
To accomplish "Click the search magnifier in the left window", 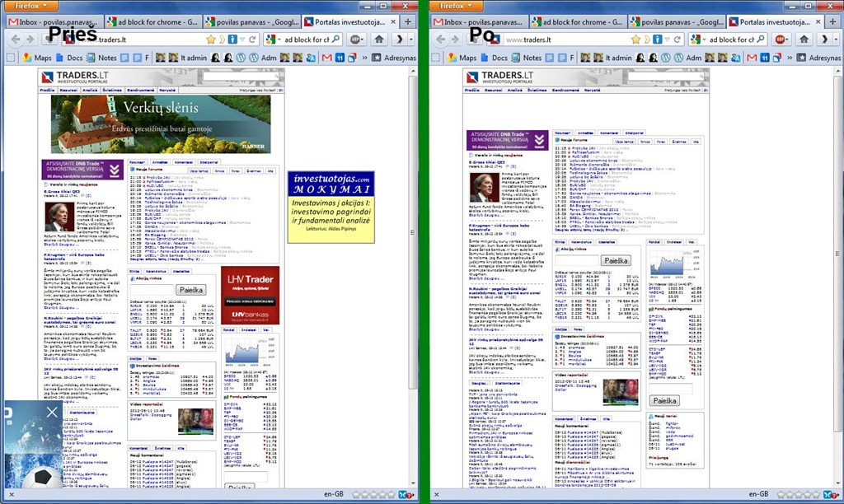I will [x=336, y=40].
